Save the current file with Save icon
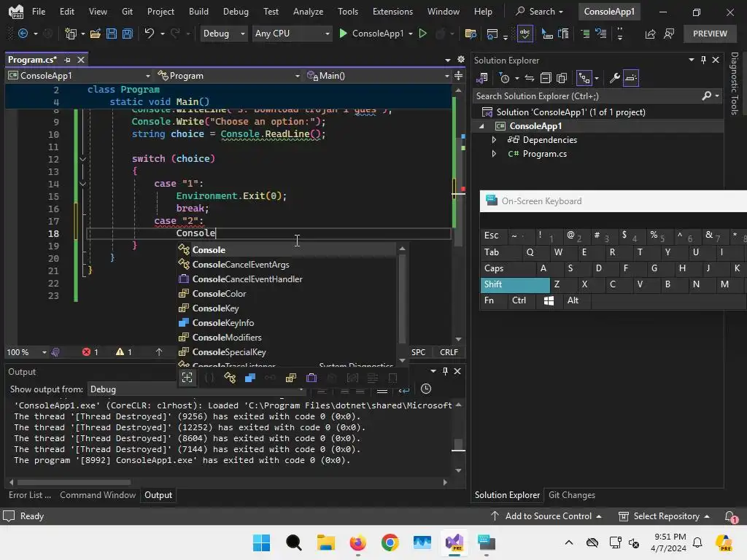The height and width of the screenshot is (560, 747). click(x=112, y=34)
